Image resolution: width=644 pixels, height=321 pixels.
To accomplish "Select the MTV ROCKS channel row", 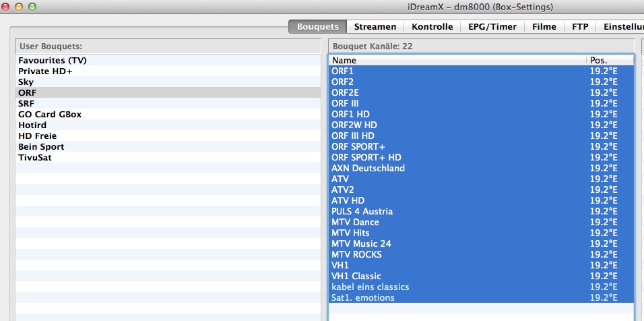I will [x=482, y=254].
